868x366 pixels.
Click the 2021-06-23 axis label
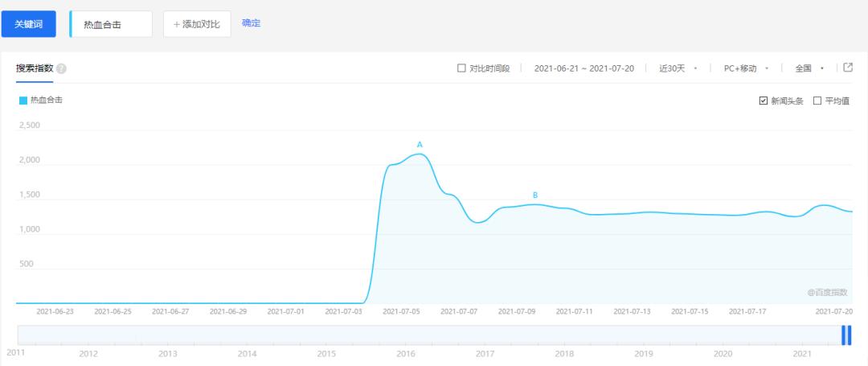tap(55, 312)
